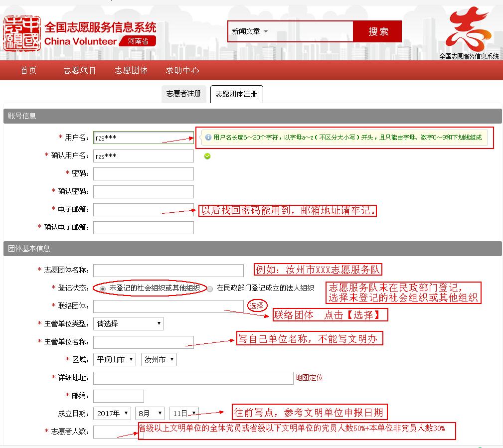
Task: Open 志愿项目 in the navigation bar
Action: pyautogui.click(x=79, y=70)
